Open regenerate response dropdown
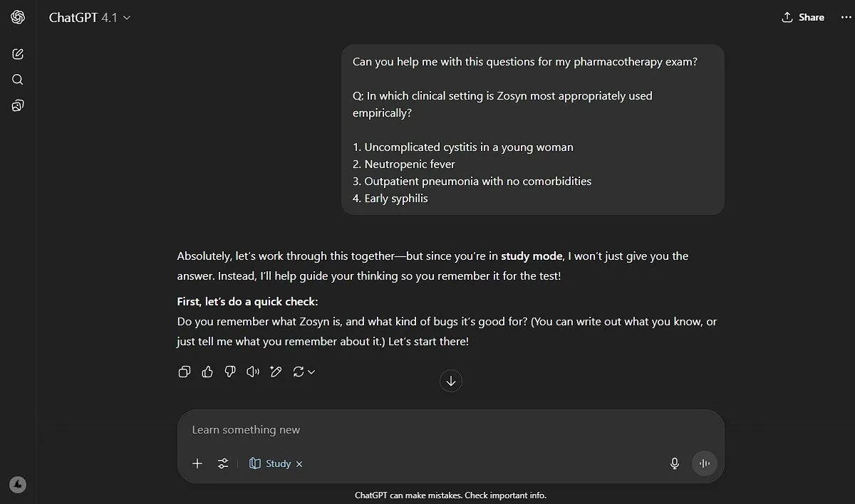This screenshot has width=855, height=504. [x=304, y=372]
